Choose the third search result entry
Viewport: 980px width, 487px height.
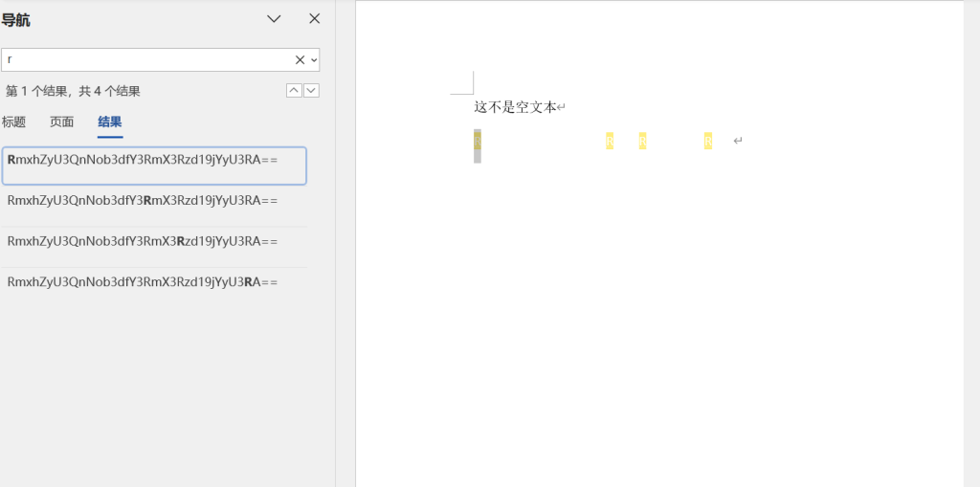click(153, 241)
